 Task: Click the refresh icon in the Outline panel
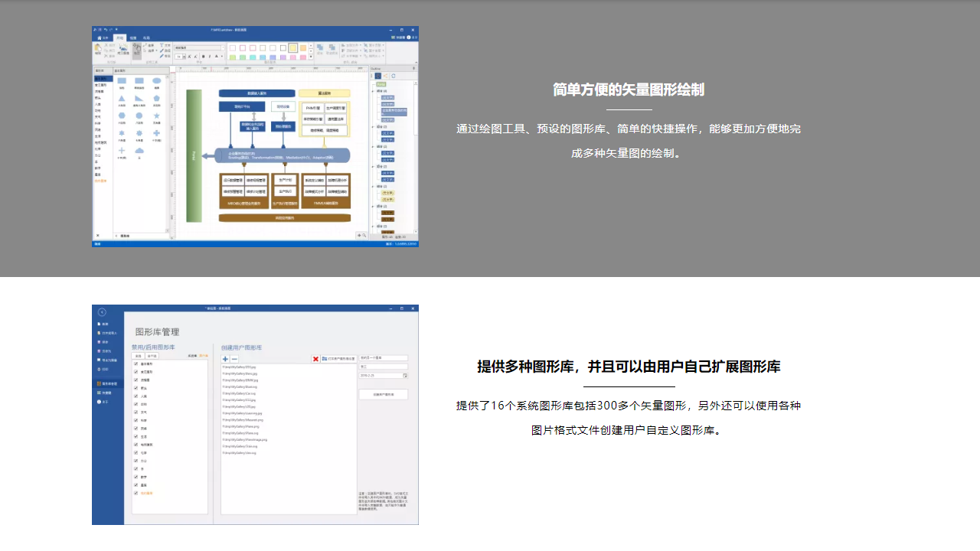click(394, 76)
